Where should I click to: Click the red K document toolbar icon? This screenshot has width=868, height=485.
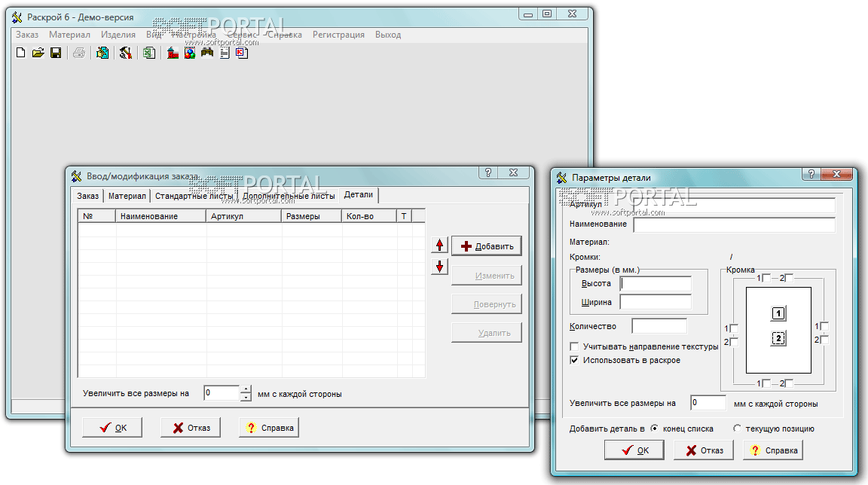pyautogui.click(x=242, y=53)
